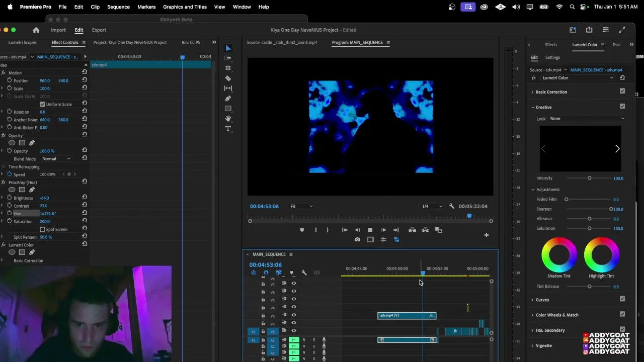Expand the Basic Correction section in Lumetri panel
This screenshot has width=644, height=362.
532,92
